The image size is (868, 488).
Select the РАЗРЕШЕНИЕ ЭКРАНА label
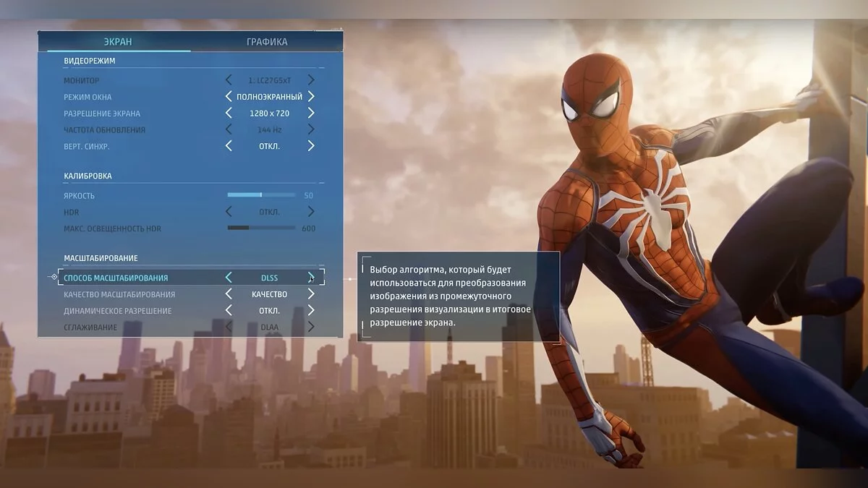[102, 114]
